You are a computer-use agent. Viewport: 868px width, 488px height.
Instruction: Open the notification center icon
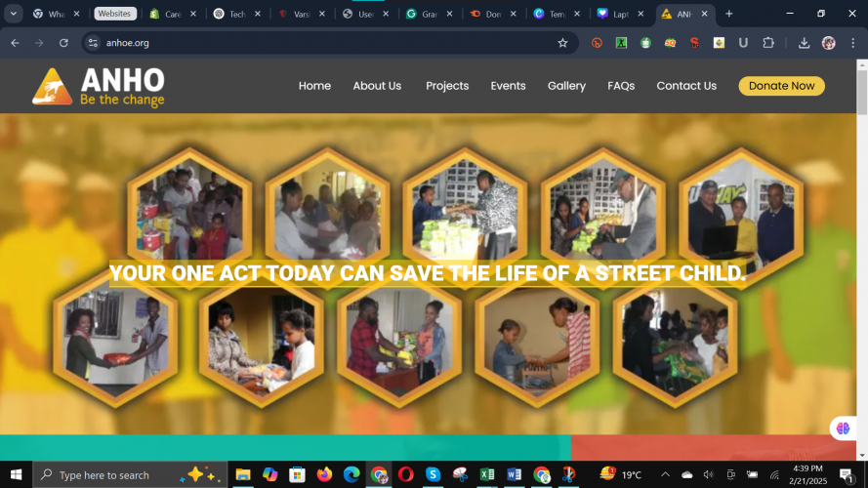847,474
